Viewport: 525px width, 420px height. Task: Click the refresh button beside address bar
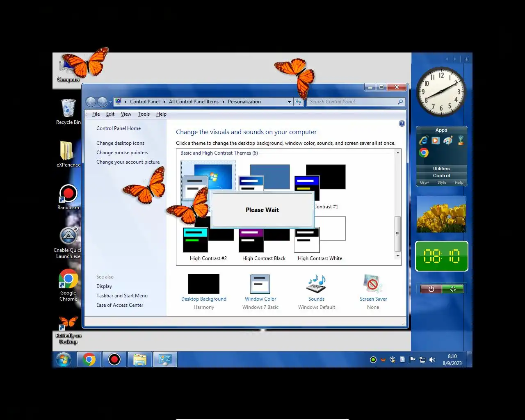coord(299,102)
